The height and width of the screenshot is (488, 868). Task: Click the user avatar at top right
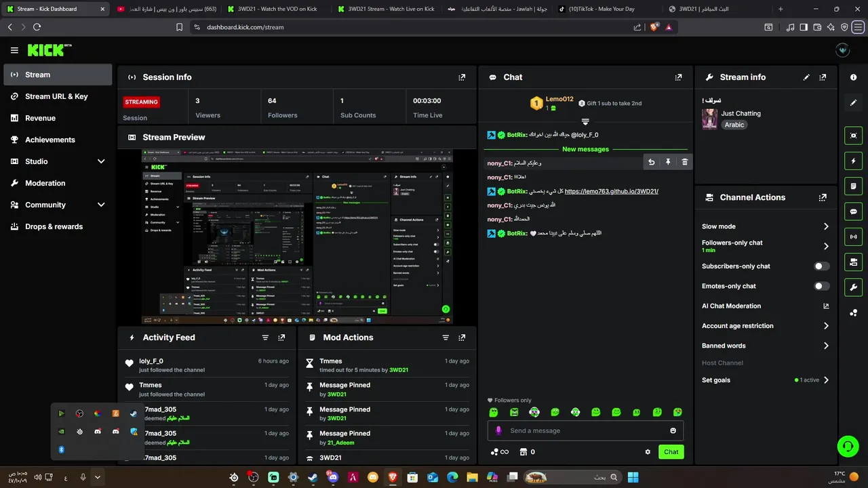click(x=843, y=50)
